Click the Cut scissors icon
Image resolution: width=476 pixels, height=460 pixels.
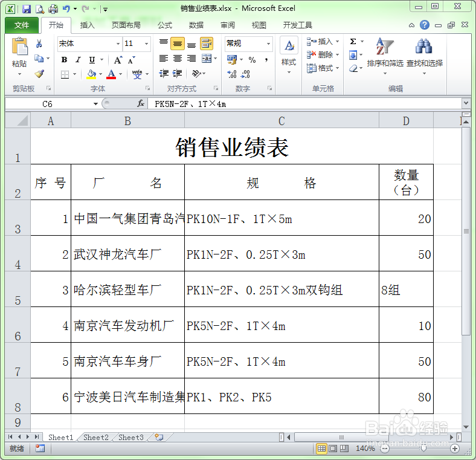(x=39, y=44)
